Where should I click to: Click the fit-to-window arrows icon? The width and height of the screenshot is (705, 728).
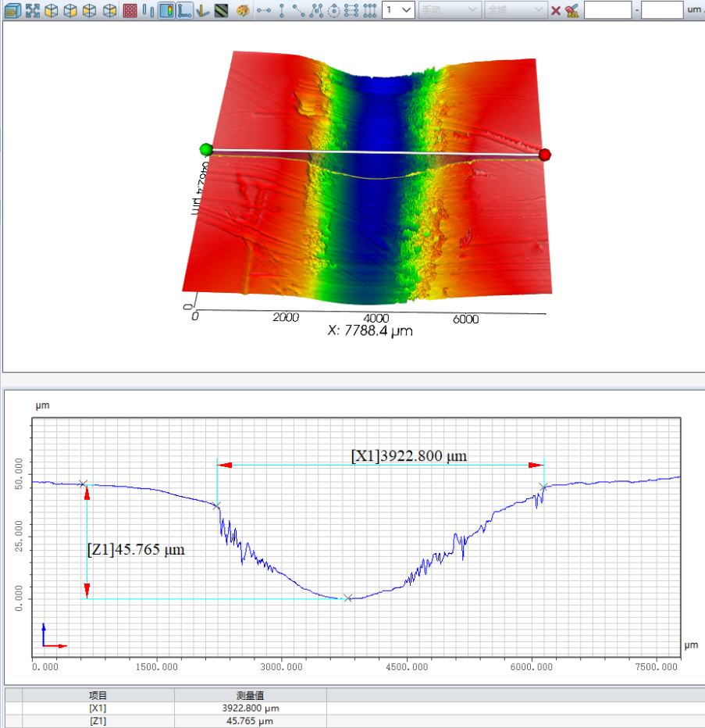(32, 10)
